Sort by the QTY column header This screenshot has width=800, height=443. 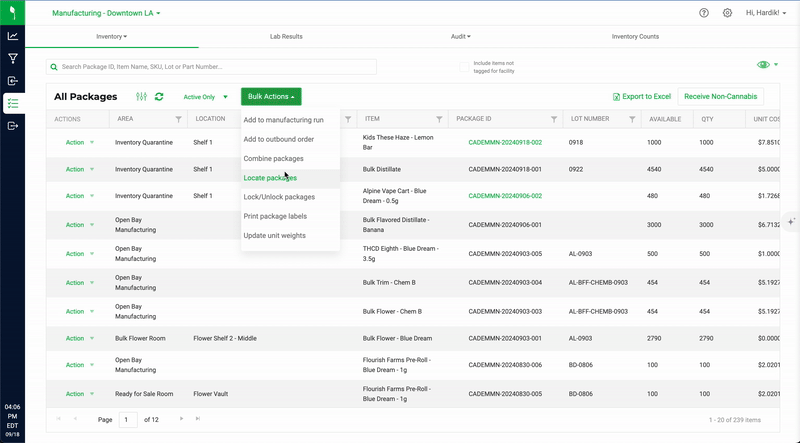[x=707, y=119]
